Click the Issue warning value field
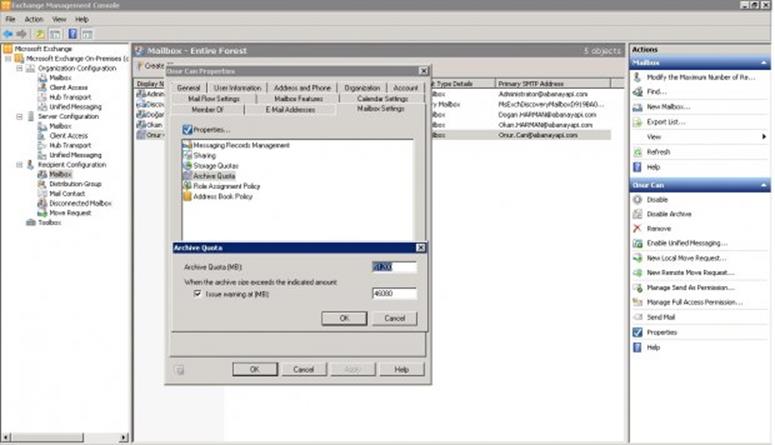Image resolution: width=775 pixels, height=445 pixels. [x=394, y=294]
